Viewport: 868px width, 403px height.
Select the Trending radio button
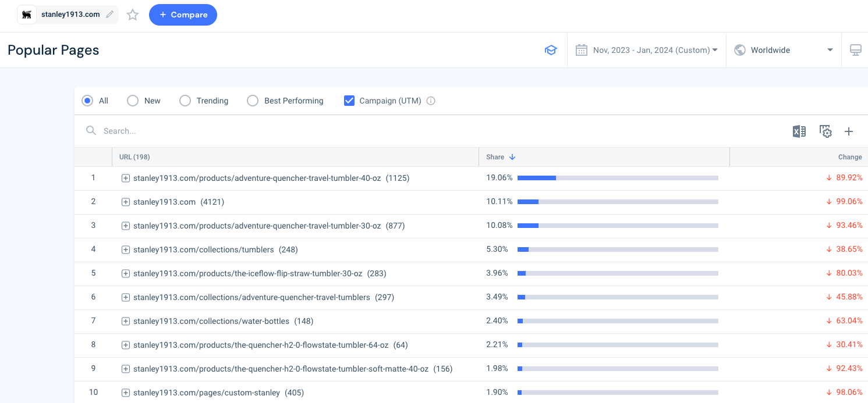tap(185, 101)
